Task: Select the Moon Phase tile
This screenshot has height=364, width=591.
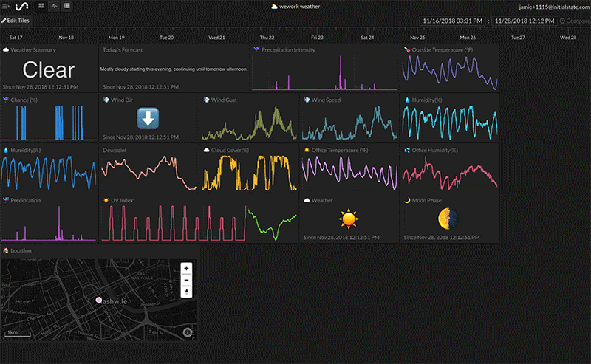Action: click(x=448, y=218)
